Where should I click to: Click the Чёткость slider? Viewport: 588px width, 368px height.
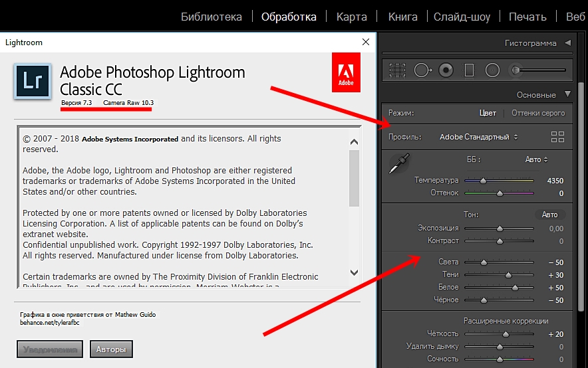click(499, 334)
